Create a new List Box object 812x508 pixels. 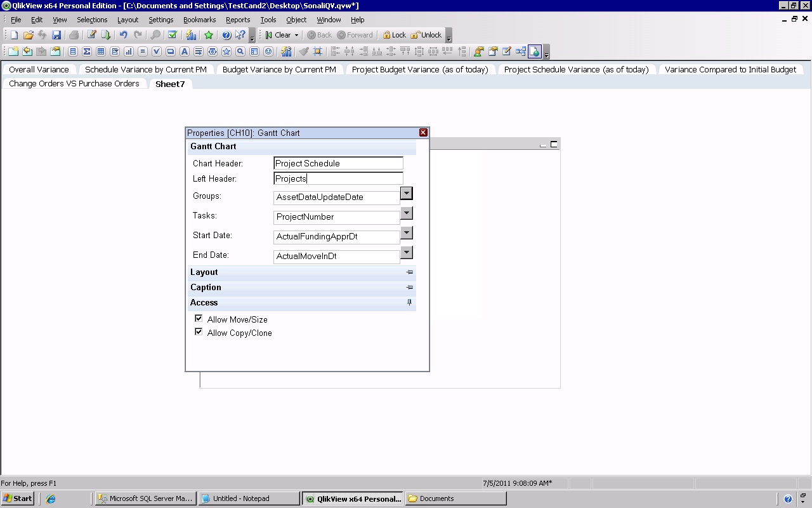point(73,52)
